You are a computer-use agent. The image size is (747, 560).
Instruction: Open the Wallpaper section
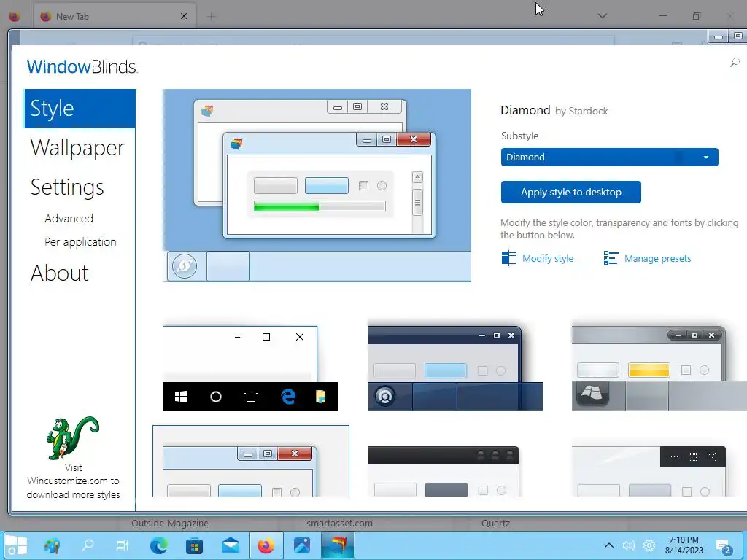click(77, 147)
